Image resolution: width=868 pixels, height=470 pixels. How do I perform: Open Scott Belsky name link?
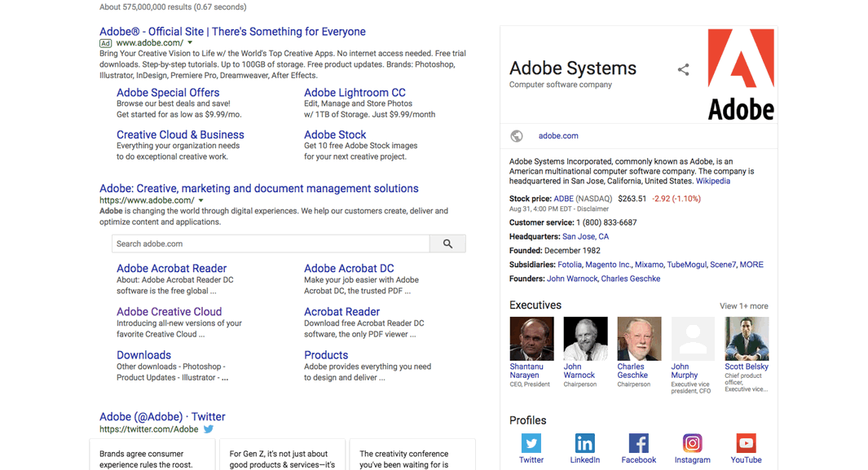[x=747, y=367]
